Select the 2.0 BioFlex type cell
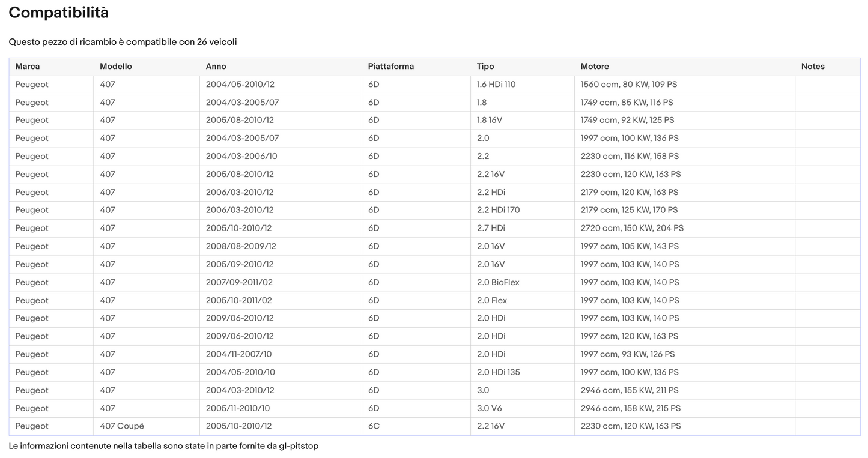 pyautogui.click(x=498, y=282)
